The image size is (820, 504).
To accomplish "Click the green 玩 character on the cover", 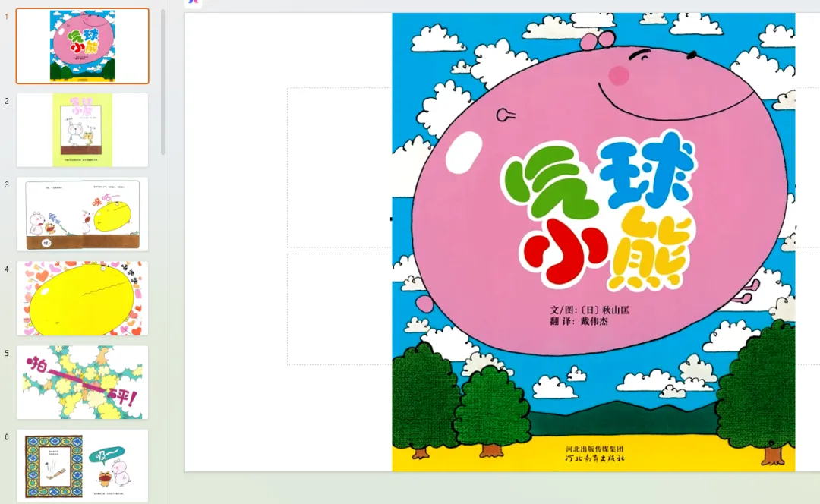I will 549,179.
